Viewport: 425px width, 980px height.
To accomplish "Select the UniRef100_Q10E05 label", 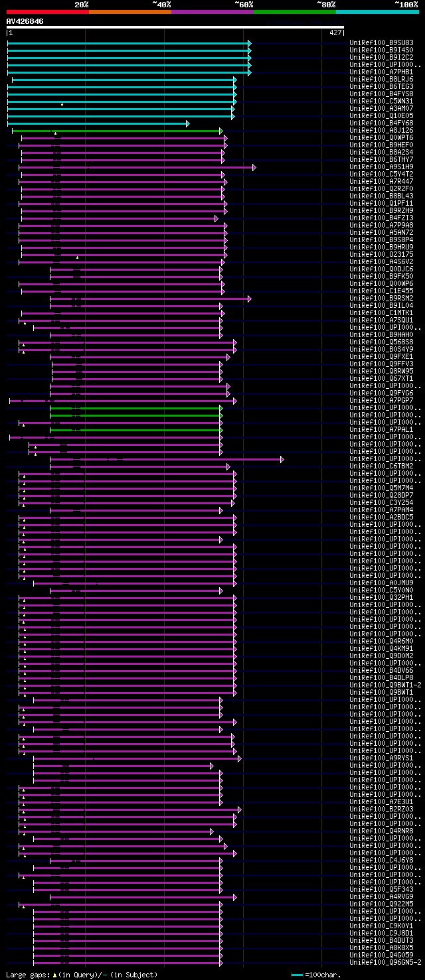I will click(381, 116).
